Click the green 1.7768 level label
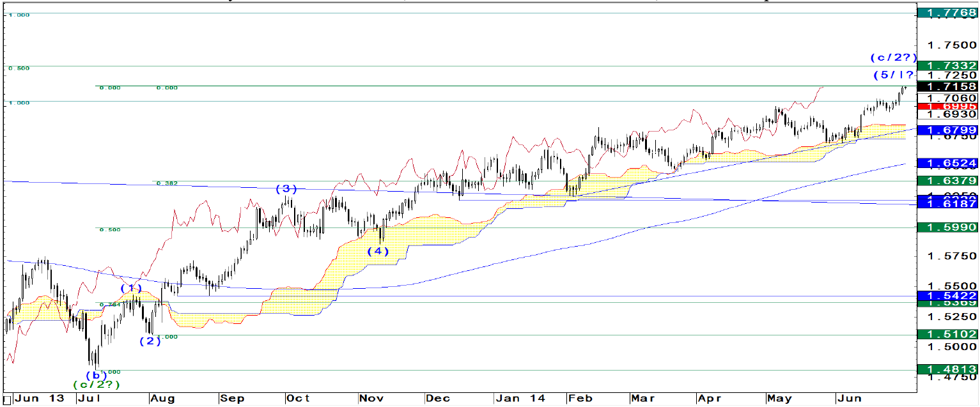 pyautogui.click(x=947, y=13)
